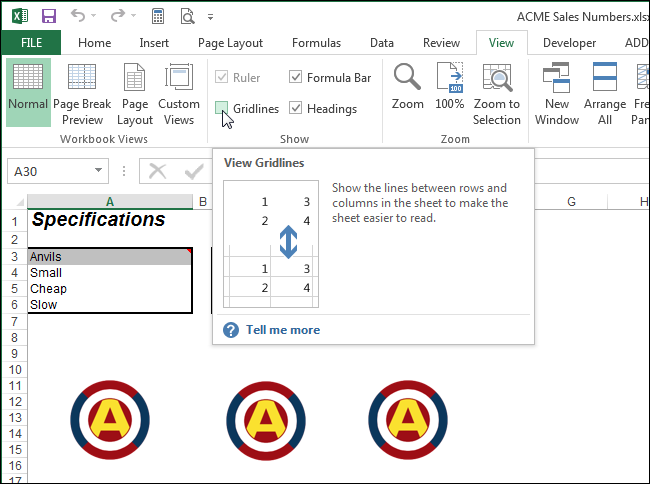The height and width of the screenshot is (484, 650).
Task: Click Zoom to Selection
Action: pyautogui.click(x=497, y=94)
